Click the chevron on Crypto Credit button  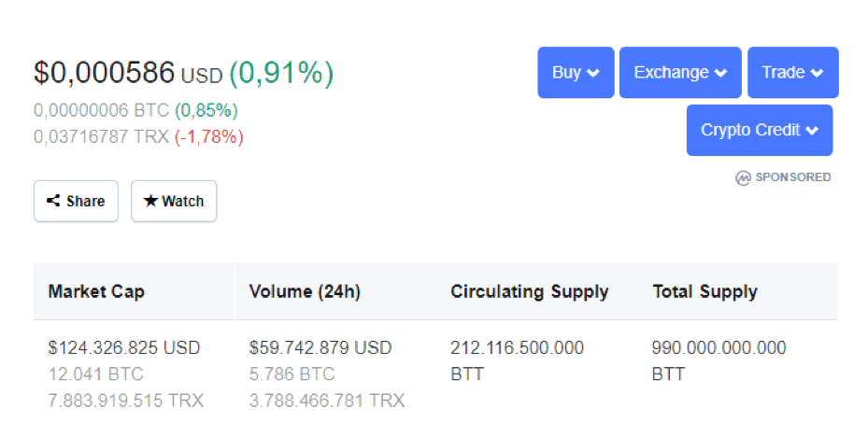[812, 131]
